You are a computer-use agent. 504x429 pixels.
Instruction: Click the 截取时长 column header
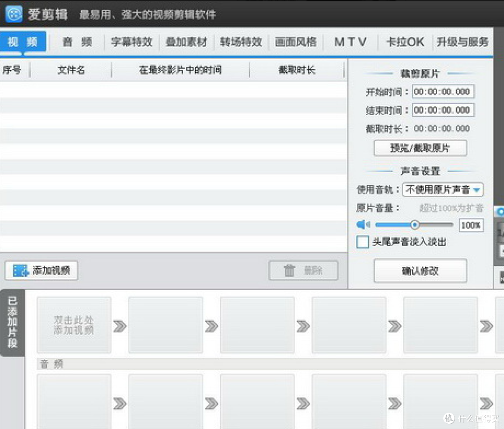[x=297, y=69]
